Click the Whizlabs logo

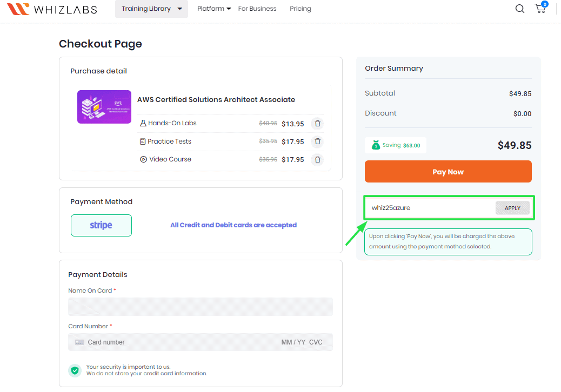click(52, 9)
